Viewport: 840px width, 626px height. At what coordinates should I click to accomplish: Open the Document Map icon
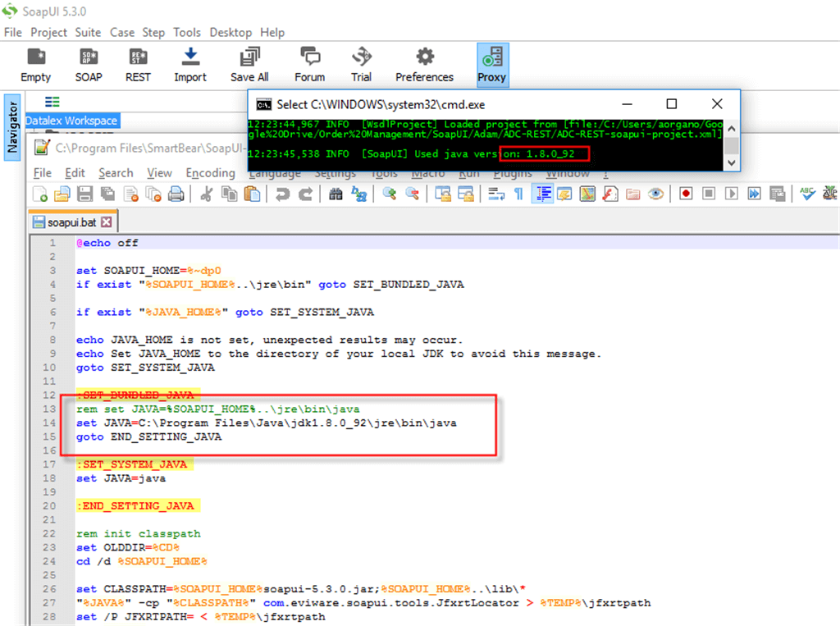[x=587, y=194]
